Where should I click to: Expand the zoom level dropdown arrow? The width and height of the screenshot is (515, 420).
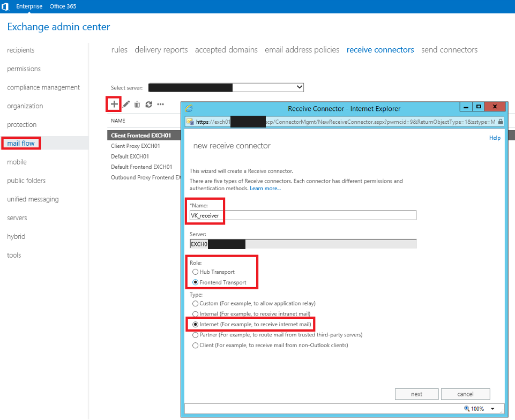click(x=492, y=409)
